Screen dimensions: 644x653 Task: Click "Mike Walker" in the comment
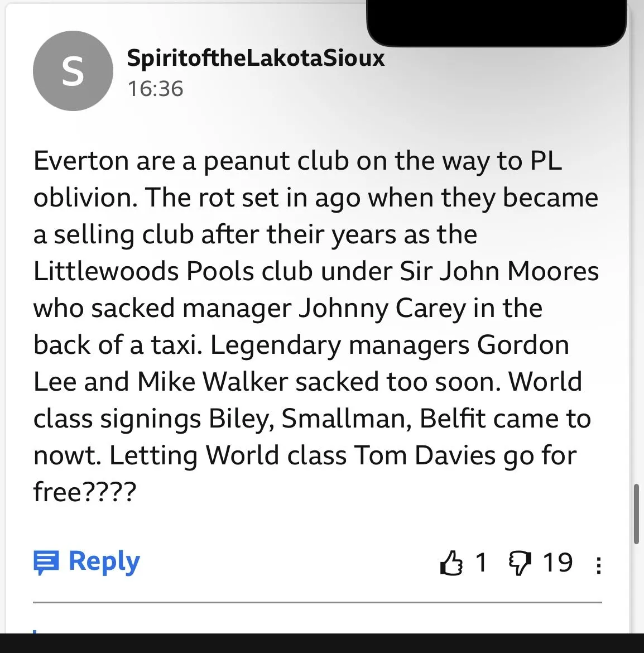tap(212, 382)
